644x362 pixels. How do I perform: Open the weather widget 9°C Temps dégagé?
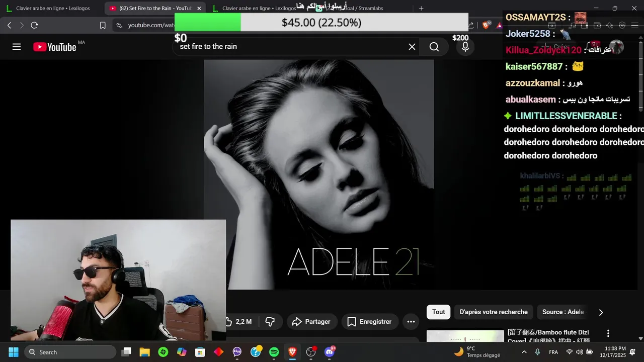(477, 352)
